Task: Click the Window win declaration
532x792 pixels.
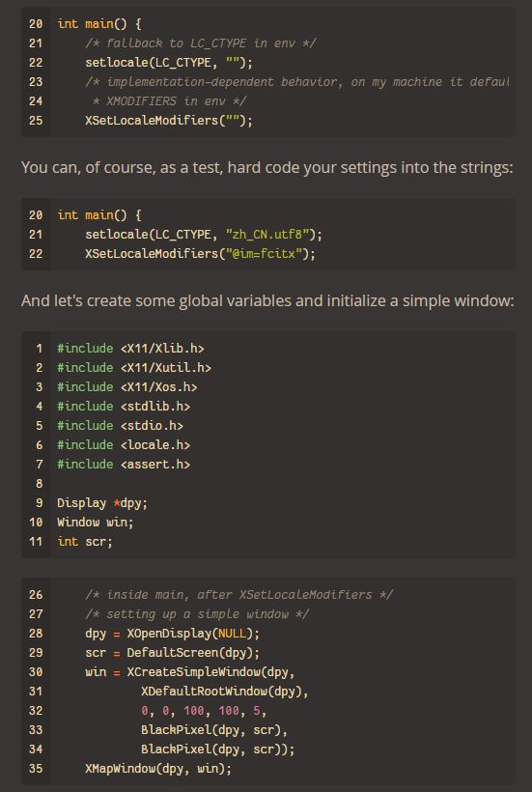Action: point(95,522)
